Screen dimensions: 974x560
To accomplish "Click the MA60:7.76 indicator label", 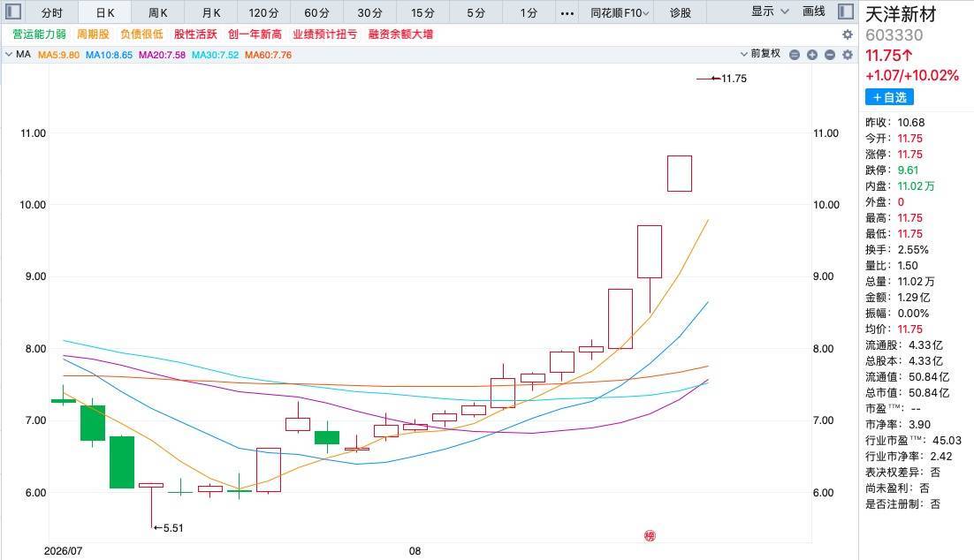I will [x=268, y=55].
